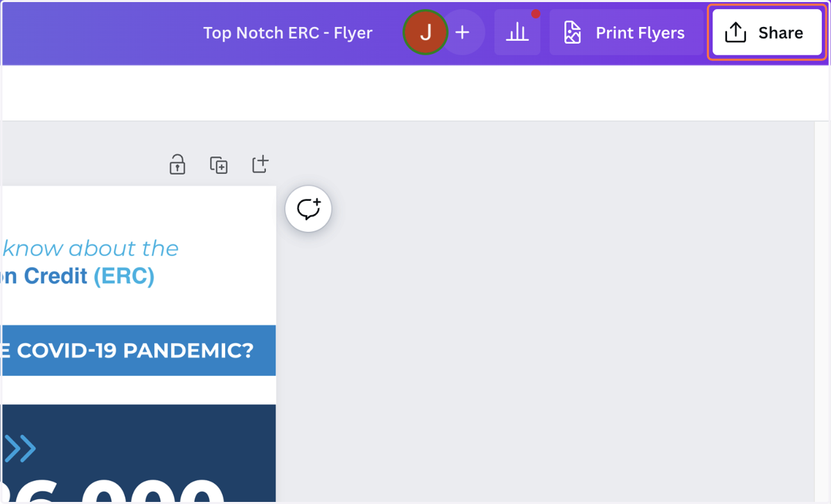Select the double chevron arrows graphic on flyer

(19, 449)
